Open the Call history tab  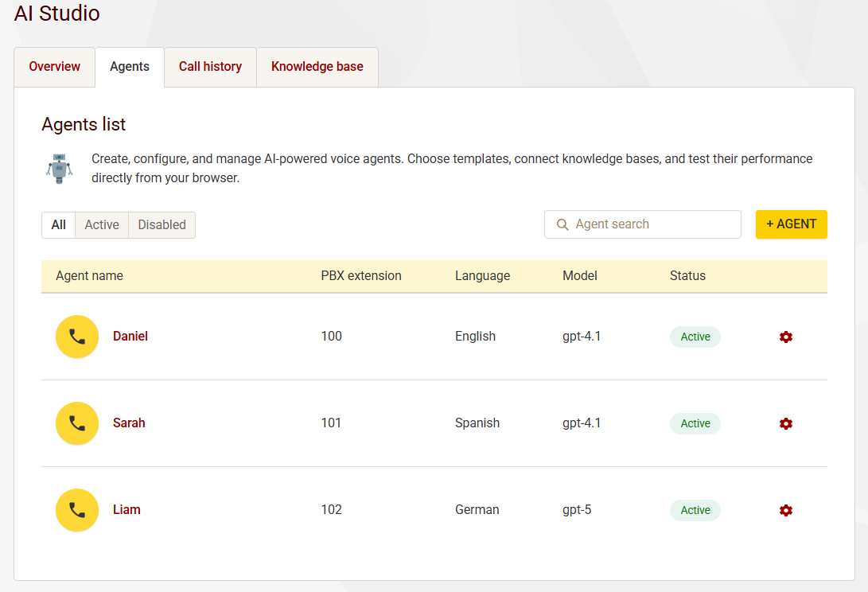pyautogui.click(x=210, y=67)
